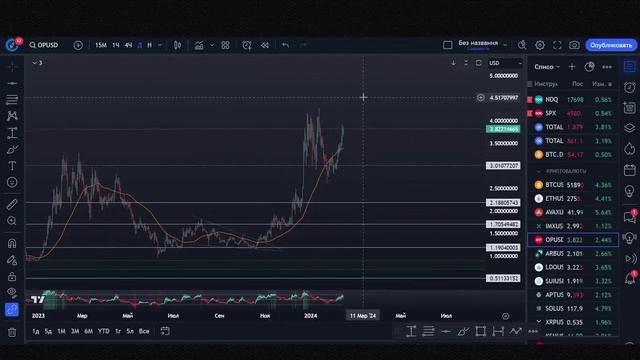Click the 3.01077207 horizontal line price label
The height and width of the screenshot is (360, 640).
point(503,166)
